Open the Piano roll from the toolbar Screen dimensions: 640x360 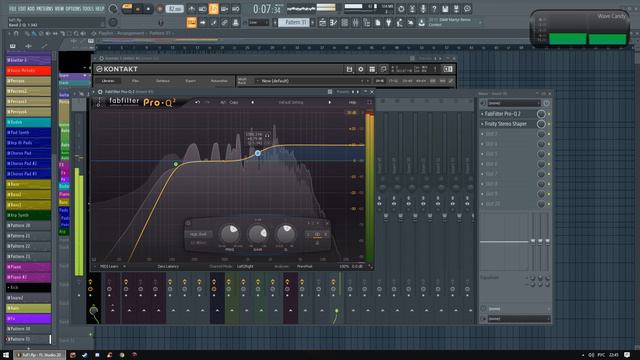click(x=333, y=22)
